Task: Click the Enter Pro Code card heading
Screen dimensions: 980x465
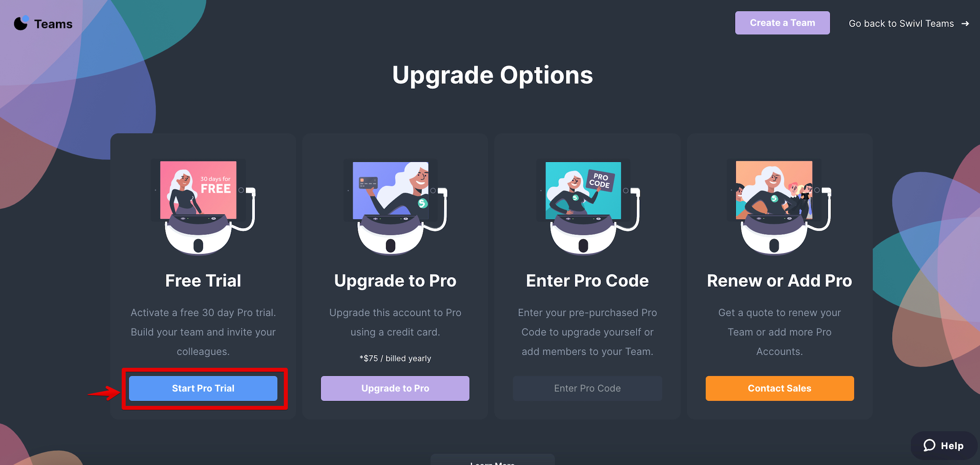Action: tap(587, 281)
